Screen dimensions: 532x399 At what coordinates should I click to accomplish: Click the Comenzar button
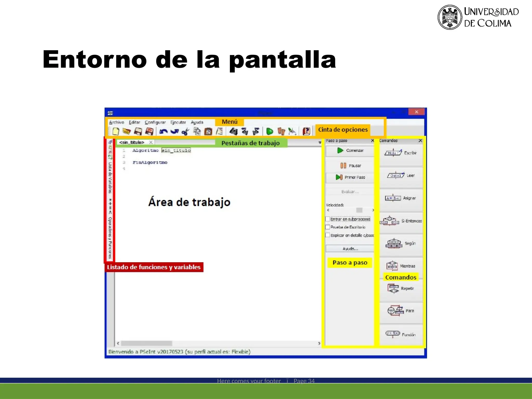pos(350,151)
